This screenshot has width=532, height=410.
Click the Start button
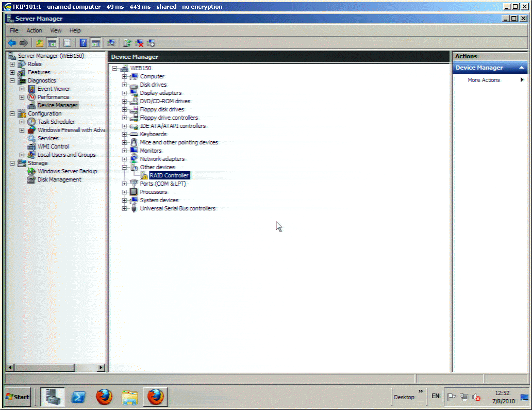(18, 397)
